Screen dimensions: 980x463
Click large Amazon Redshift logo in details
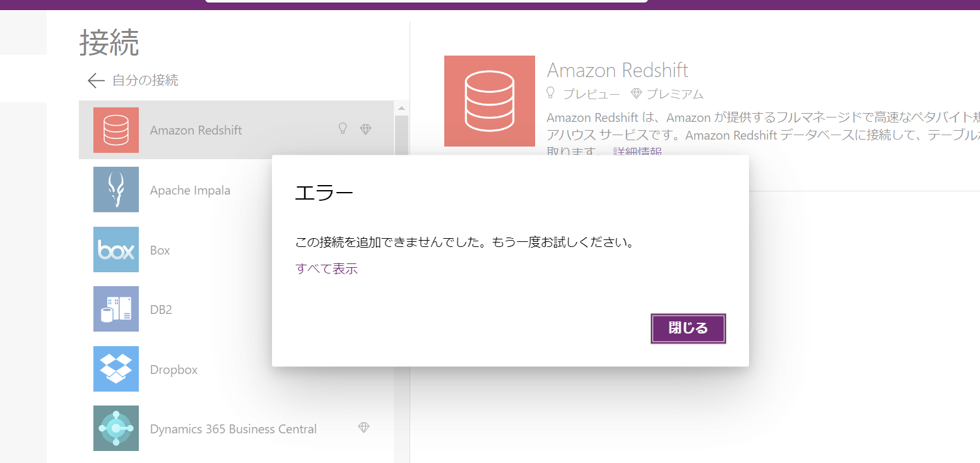(490, 101)
